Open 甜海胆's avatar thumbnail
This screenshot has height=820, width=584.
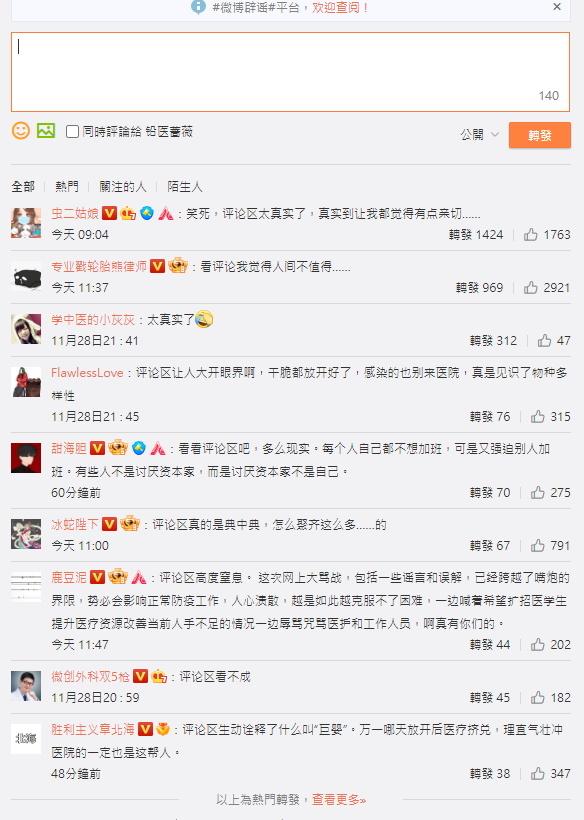[26, 458]
